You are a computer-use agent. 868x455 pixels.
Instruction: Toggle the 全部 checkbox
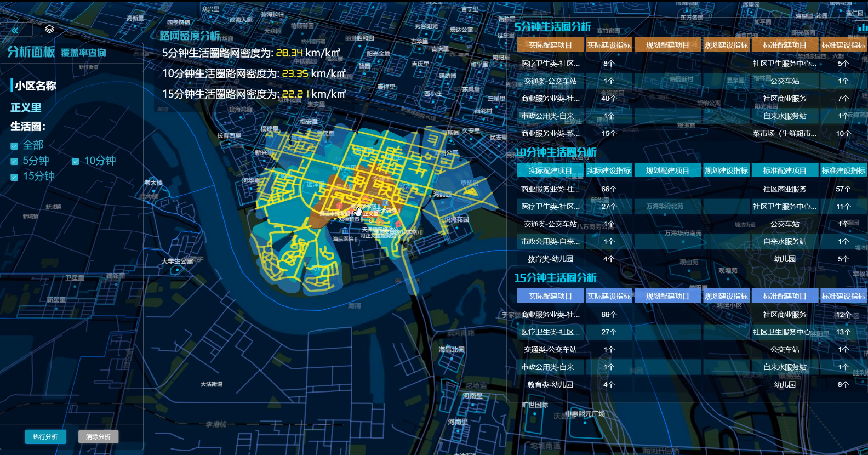(14, 146)
